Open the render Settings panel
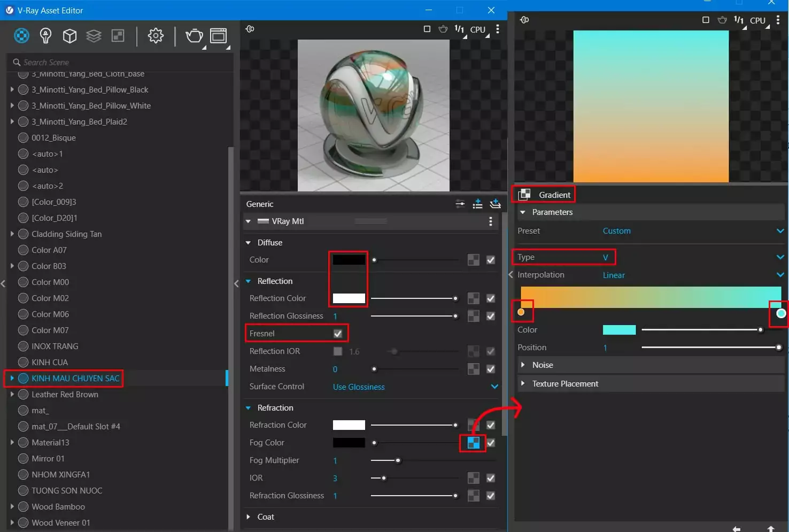The height and width of the screenshot is (532, 789). (156, 36)
